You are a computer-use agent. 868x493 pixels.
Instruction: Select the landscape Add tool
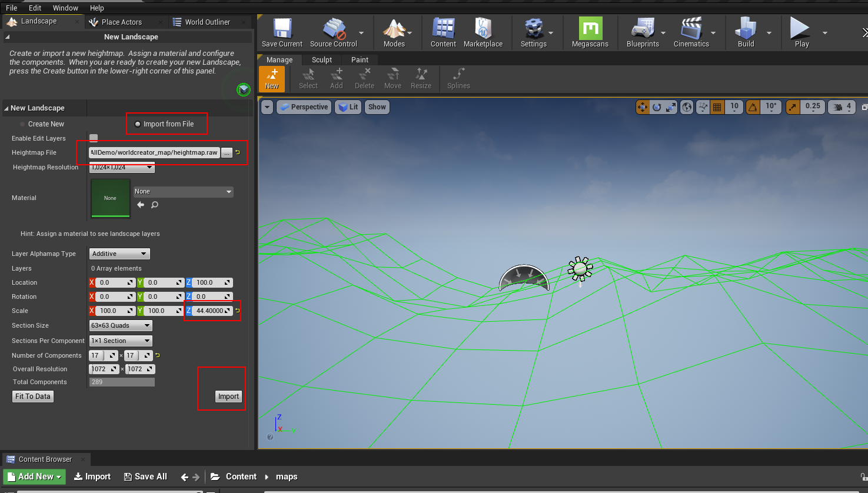[x=337, y=79]
